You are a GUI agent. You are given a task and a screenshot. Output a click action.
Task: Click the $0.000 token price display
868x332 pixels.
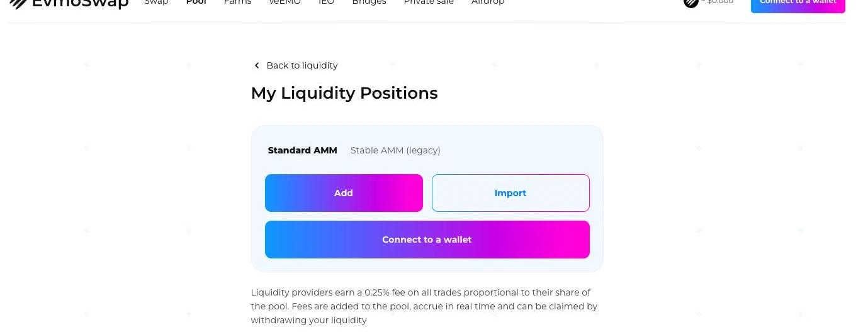pyautogui.click(x=720, y=3)
